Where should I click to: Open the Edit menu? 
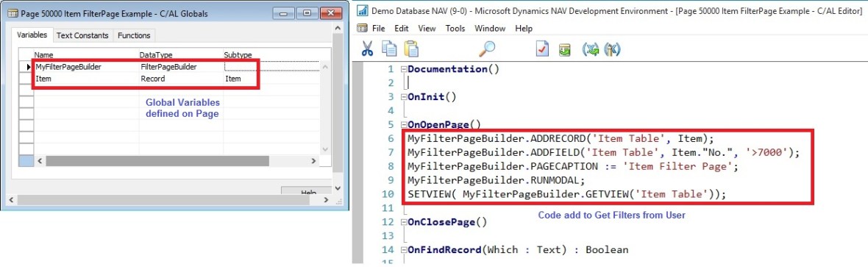tap(402, 28)
